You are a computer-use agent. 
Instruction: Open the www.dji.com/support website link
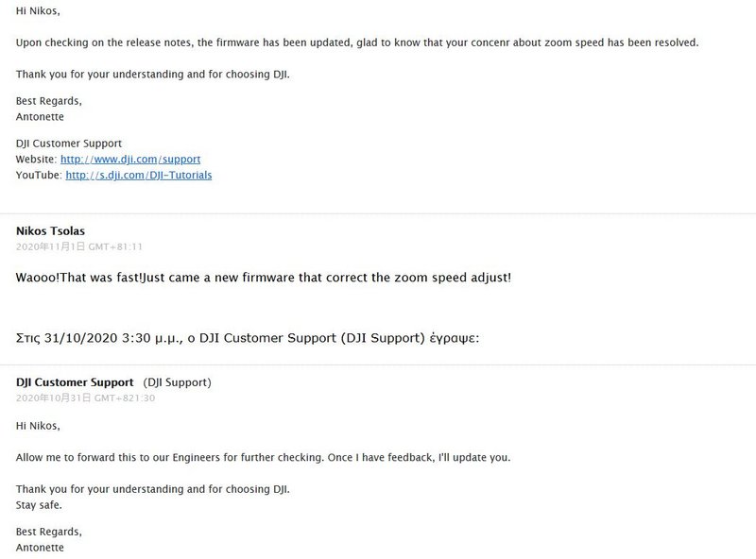(x=130, y=159)
